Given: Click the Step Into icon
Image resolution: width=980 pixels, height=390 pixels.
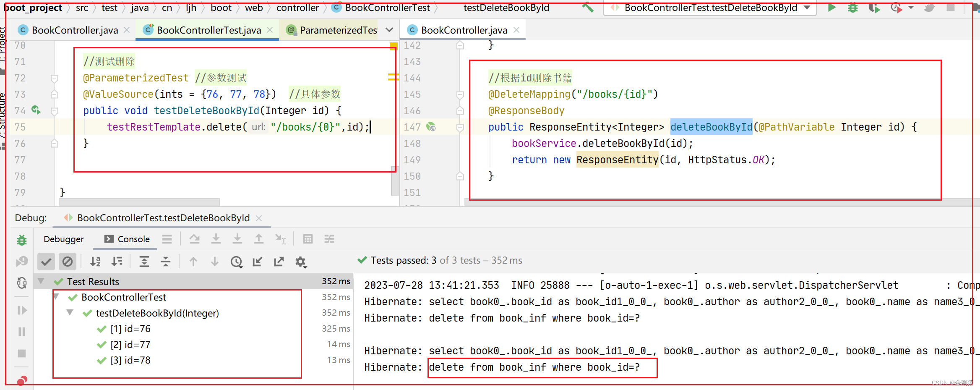Looking at the screenshot, I should tap(237, 239).
